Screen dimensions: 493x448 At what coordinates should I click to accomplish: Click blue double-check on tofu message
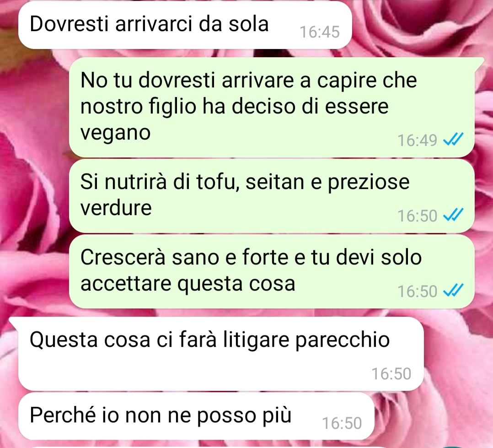click(453, 215)
